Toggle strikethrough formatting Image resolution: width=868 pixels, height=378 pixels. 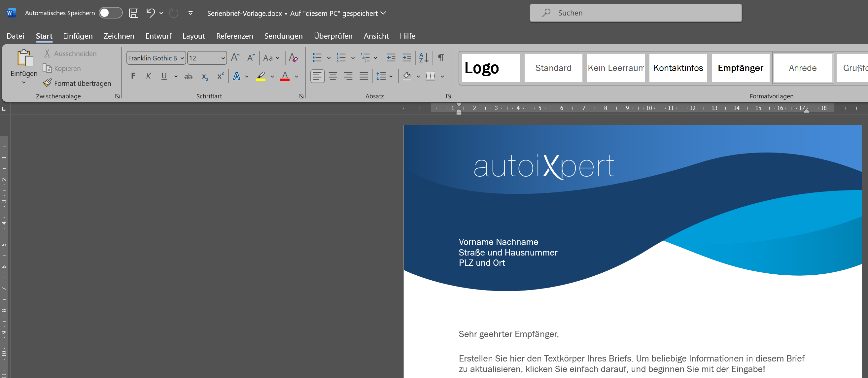pos(189,77)
